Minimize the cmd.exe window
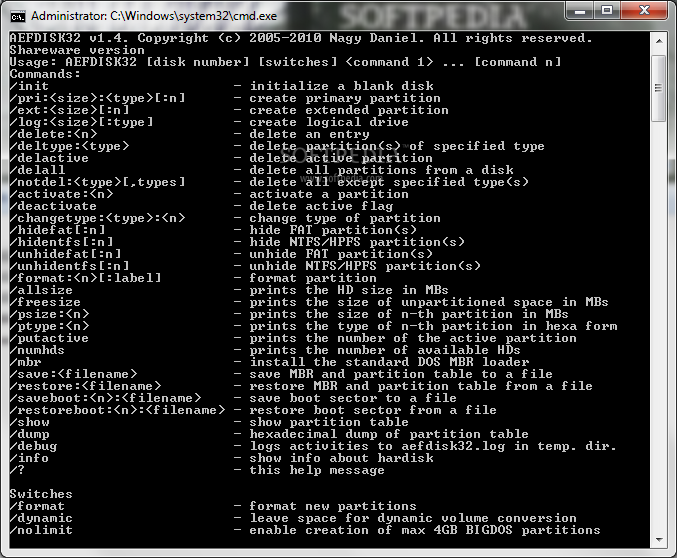Image resolution: width=677 pixels, height=558 pixels. click(x=580, y=11)
